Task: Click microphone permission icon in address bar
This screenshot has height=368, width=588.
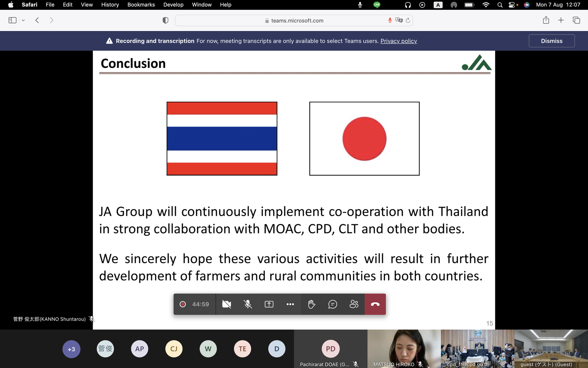Action: pyautogui.click(x=390, y=20)
